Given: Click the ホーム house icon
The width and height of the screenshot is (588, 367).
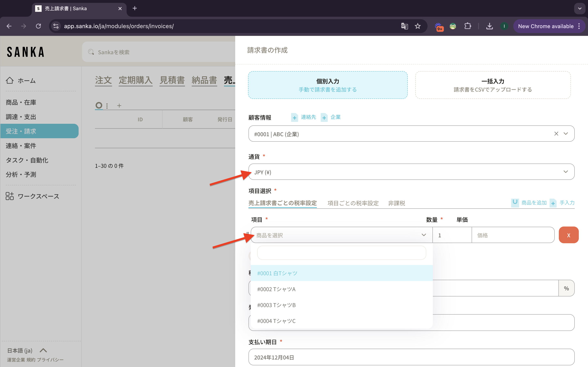Looking at the screenshot, I should [x=10, y=80].
